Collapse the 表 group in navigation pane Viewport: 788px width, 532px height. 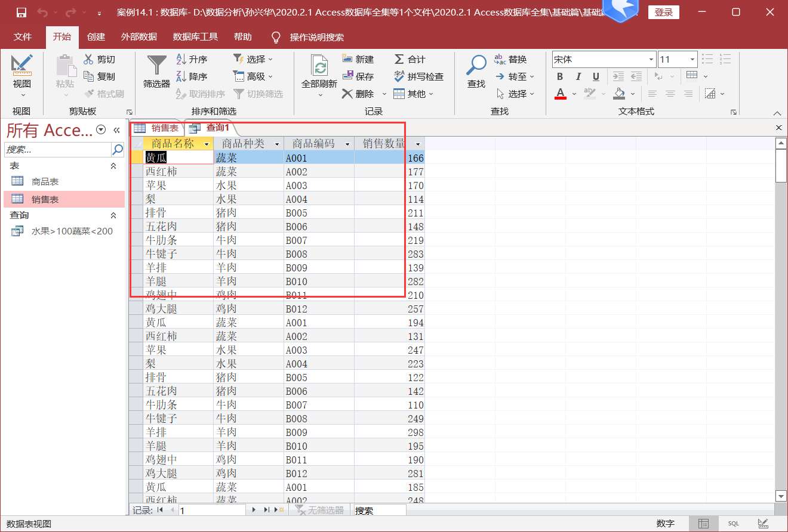113,166
